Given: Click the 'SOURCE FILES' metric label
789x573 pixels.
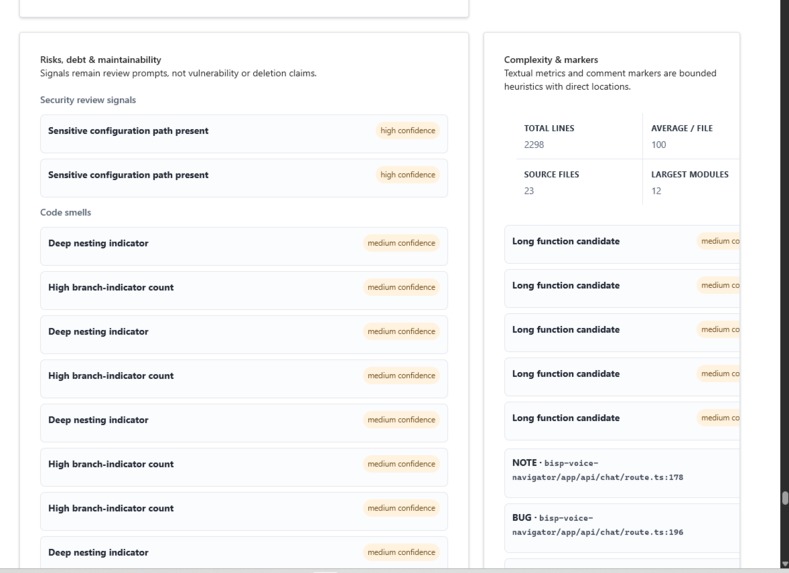Looking at the screenshot, I should (x=551, y=175).
